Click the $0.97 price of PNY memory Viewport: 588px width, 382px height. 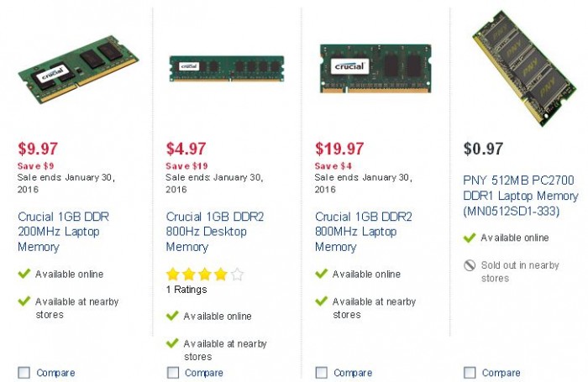(483, 149)
